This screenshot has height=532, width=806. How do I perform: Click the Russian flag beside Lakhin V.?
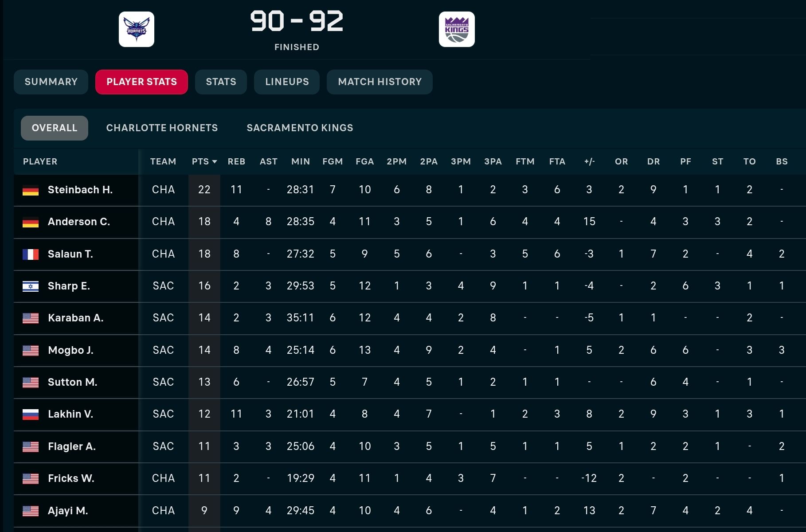(x=31, y=415)
